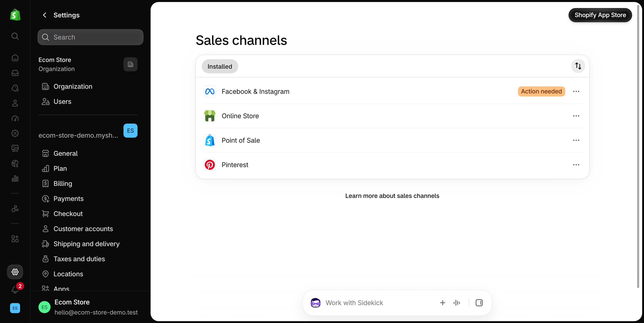
Task: Open Home icon in left rail
Action: [x=15, y=58]
